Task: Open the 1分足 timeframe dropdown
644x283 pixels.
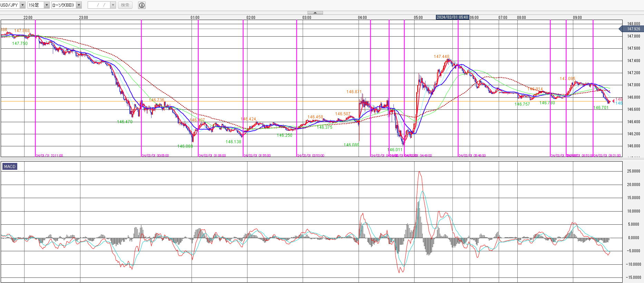Action: point(47,5)
